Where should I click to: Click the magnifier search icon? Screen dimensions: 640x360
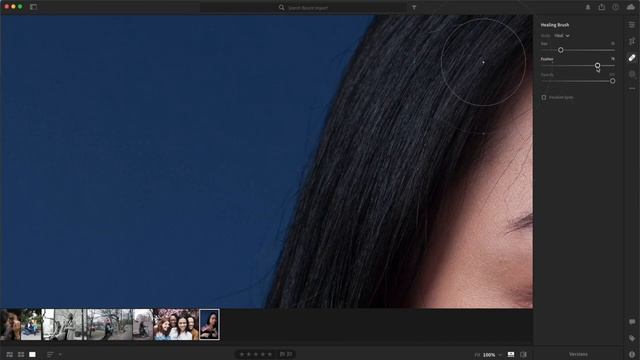pyautogui.click(x=281, y=7)
